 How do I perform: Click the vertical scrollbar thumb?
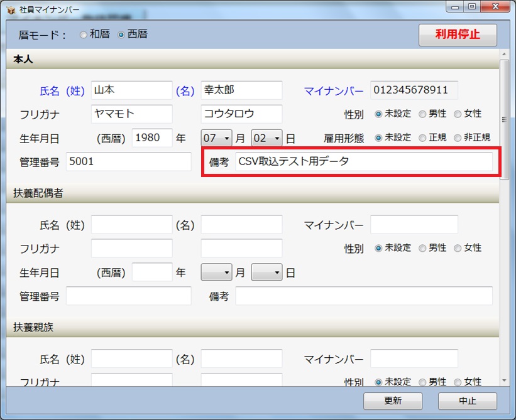coord(504,119)
